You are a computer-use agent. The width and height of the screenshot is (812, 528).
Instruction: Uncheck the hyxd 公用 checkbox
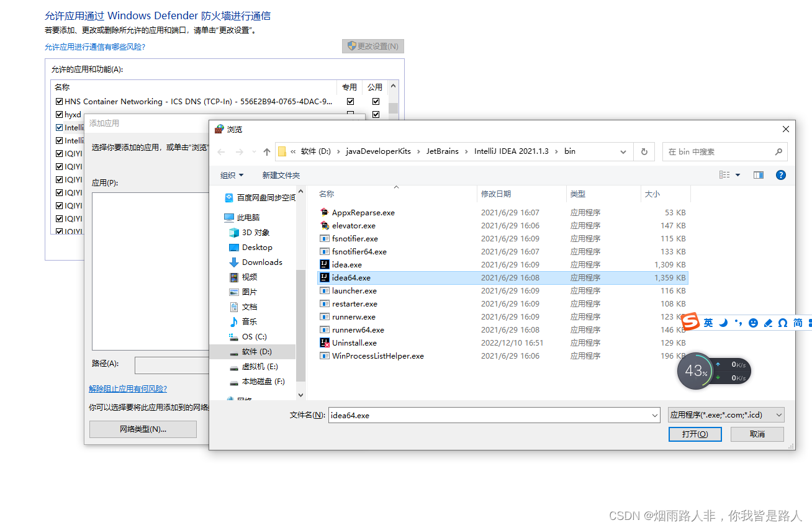(376, 115)
